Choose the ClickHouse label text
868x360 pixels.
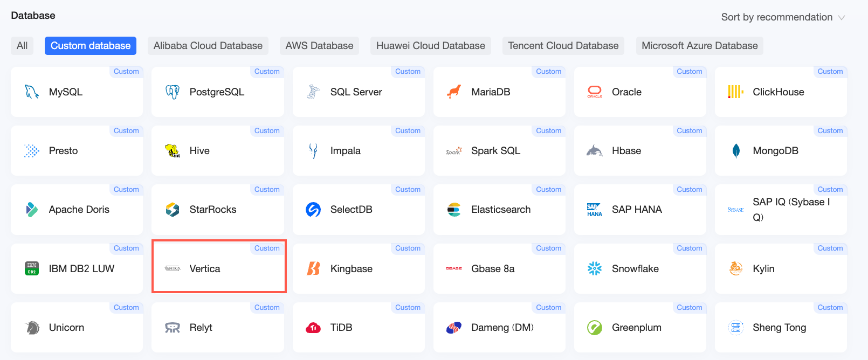(x=779, y=92)
